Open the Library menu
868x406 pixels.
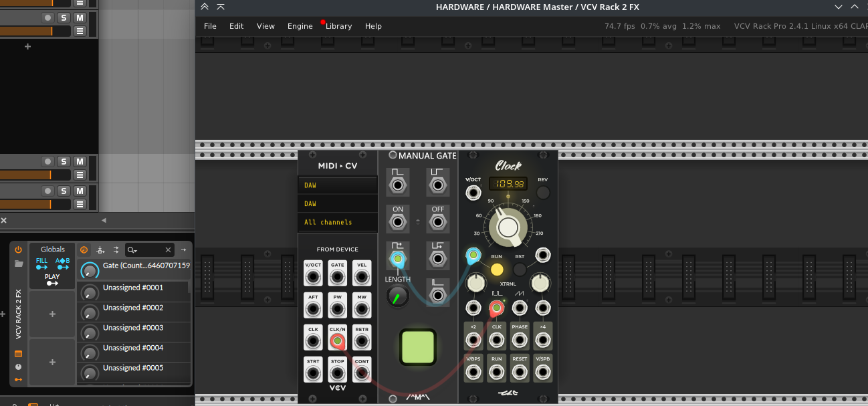[x=338, y=26]
